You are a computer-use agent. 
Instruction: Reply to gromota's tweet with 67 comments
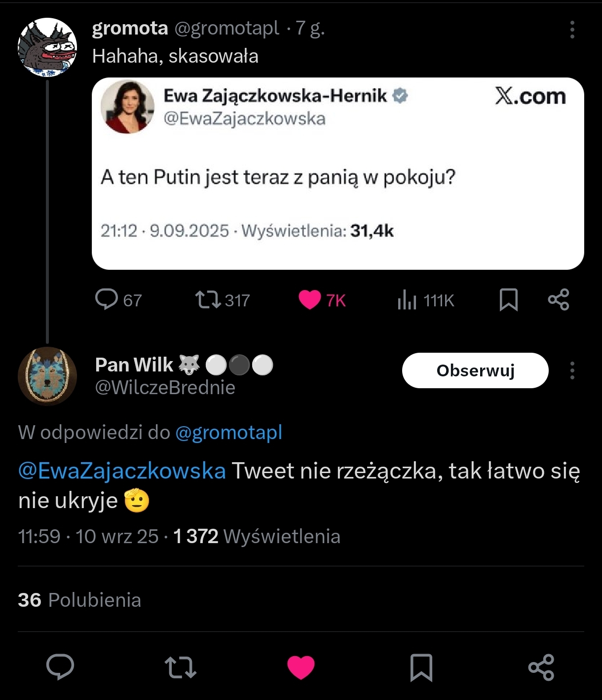[x=107, y=299]
